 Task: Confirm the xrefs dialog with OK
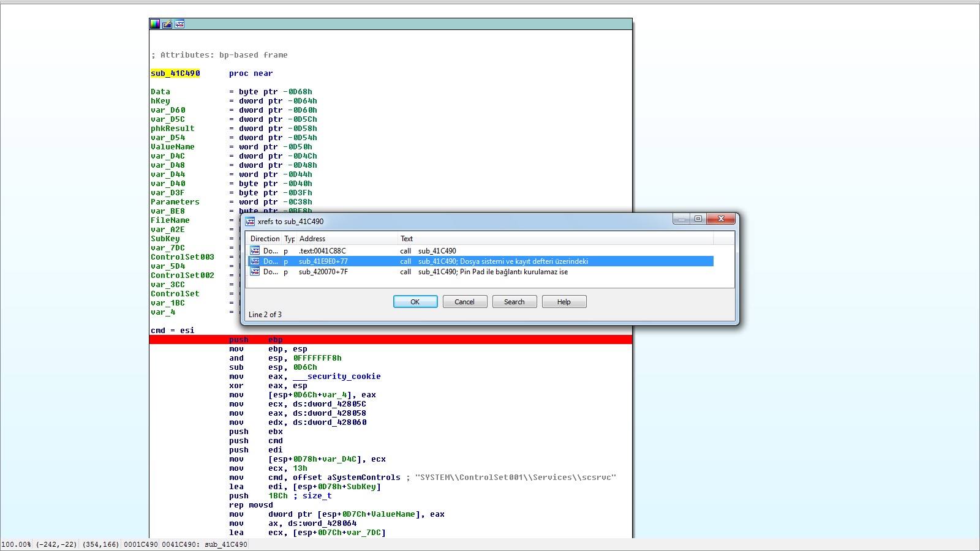[415, 302]
